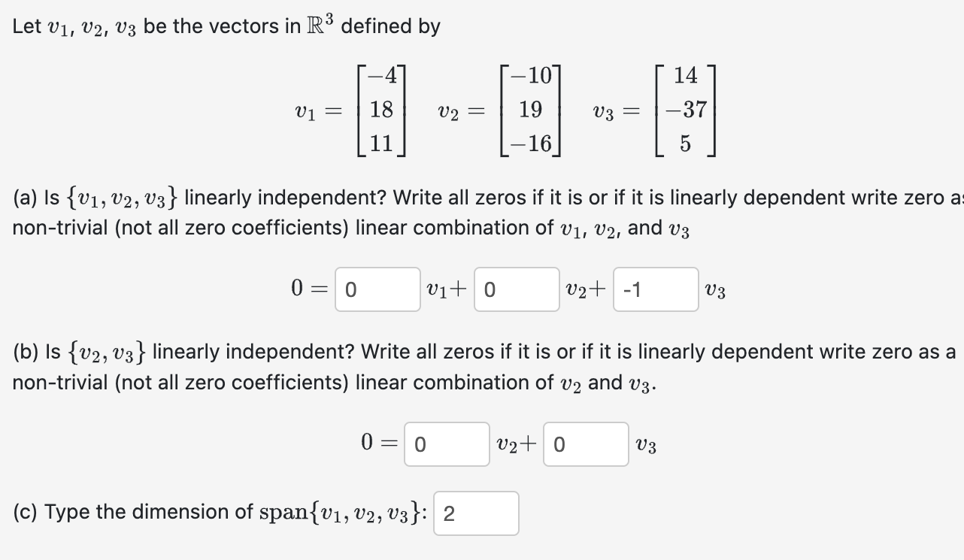Click the v3 vector with entry -37
The image size is (964, 560).
tap(683, 111)
